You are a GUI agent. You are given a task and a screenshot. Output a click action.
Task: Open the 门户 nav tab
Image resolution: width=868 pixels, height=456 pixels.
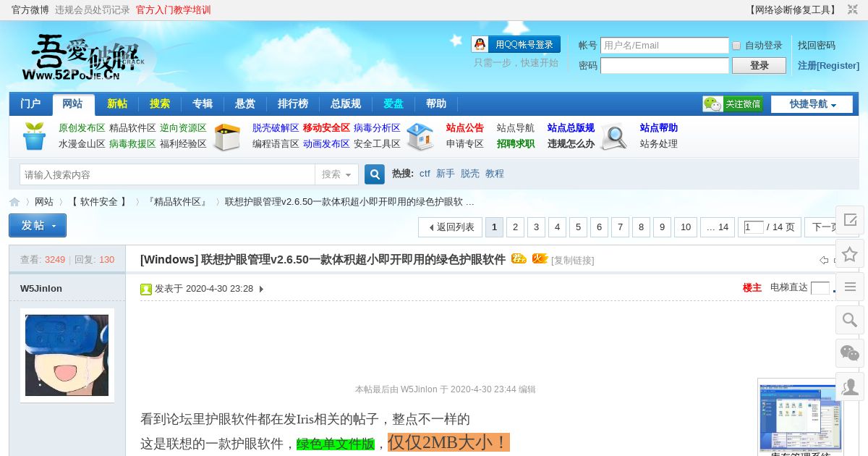pos(30,104)
